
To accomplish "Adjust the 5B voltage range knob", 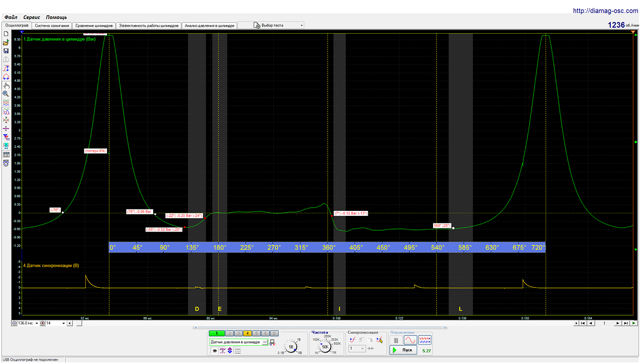I will [291, 347].
